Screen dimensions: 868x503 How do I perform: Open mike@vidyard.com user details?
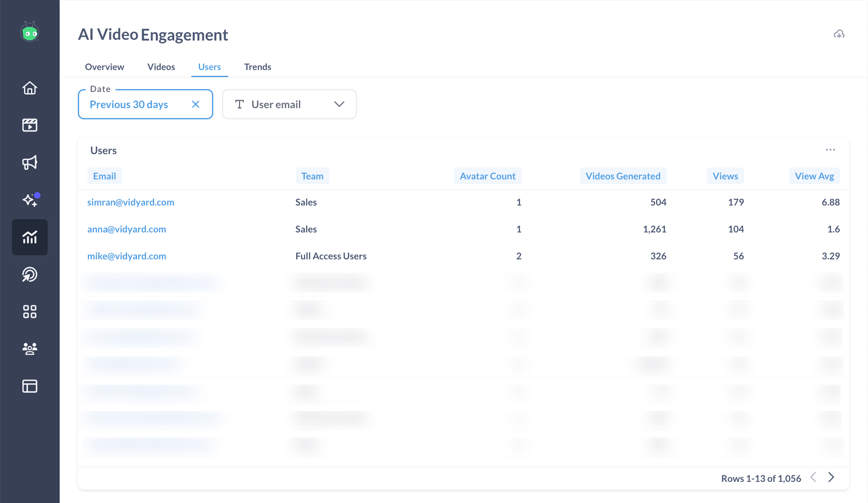tap(127, 256)
